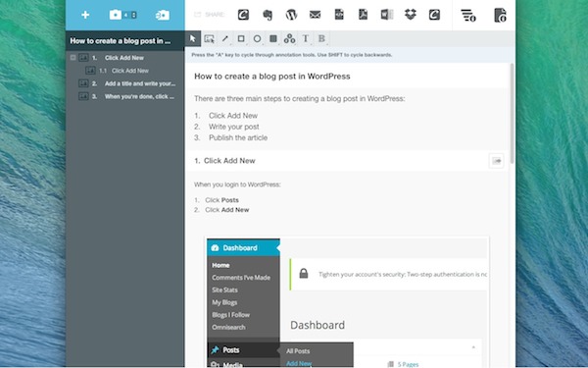Click list line Publish the article
The height and width of the screenshot is (368, 588).
pyautogui.click(x=238, y=137)
